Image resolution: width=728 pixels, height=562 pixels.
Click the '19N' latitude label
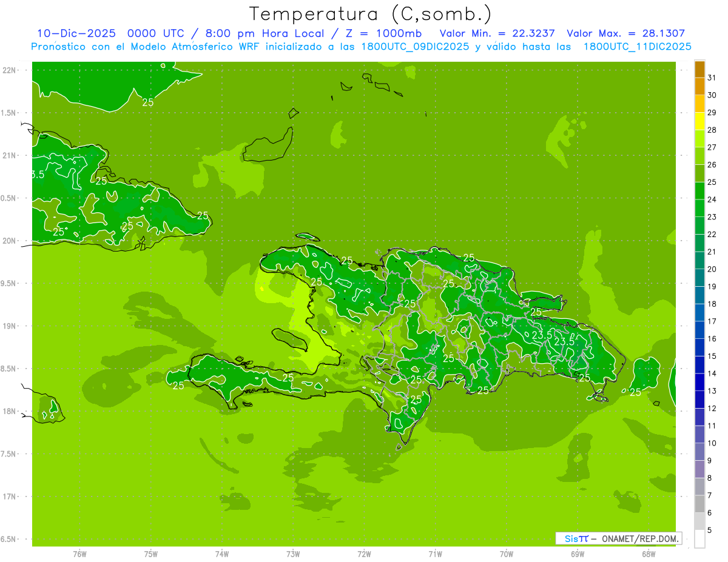pos(8,326)
